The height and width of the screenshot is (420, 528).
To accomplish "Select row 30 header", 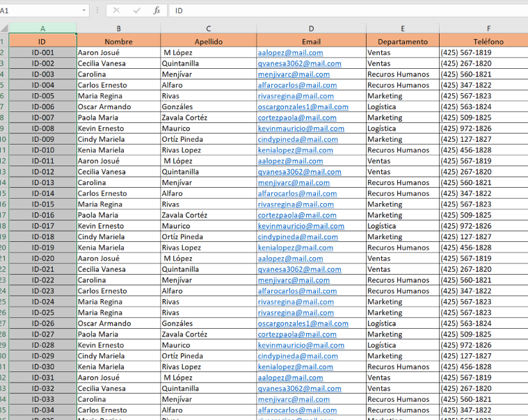I will point(4,356).
